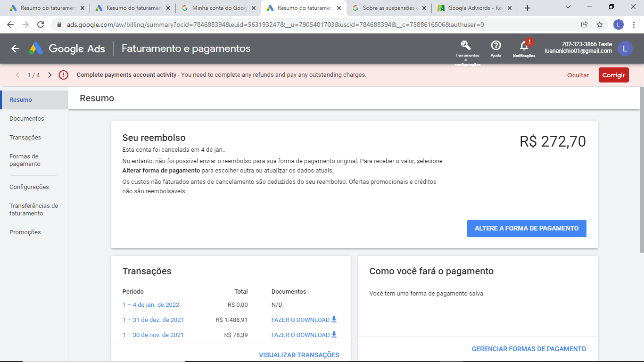Download the December 2021 document
The width and height of the screenshot is (644, 362).
[304, 320]
